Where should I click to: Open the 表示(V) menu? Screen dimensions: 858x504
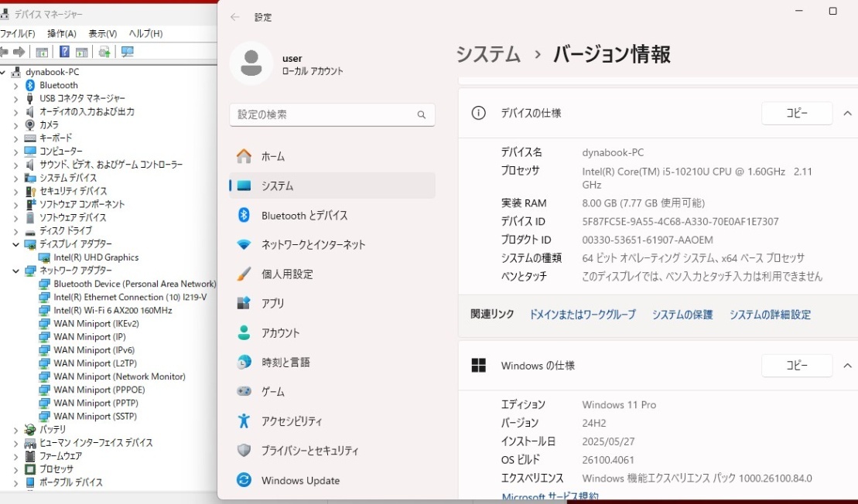click(103, 34)
